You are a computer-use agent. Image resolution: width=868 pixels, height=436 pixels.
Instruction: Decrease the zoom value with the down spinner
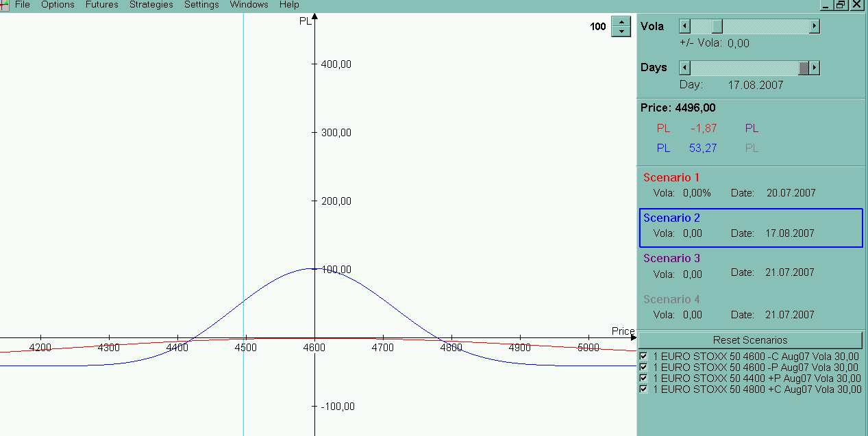click(621, 31)
